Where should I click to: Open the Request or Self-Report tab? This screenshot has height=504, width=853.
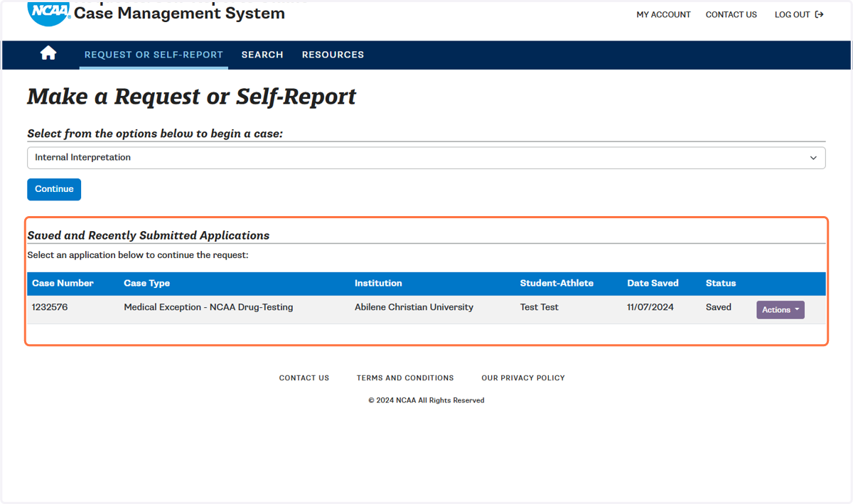click(154, 55)
